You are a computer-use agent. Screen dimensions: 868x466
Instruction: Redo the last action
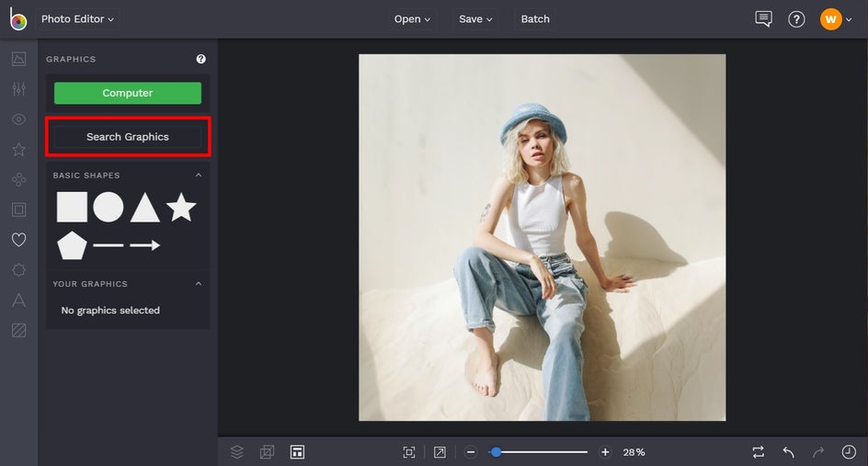tap(818, 452)
